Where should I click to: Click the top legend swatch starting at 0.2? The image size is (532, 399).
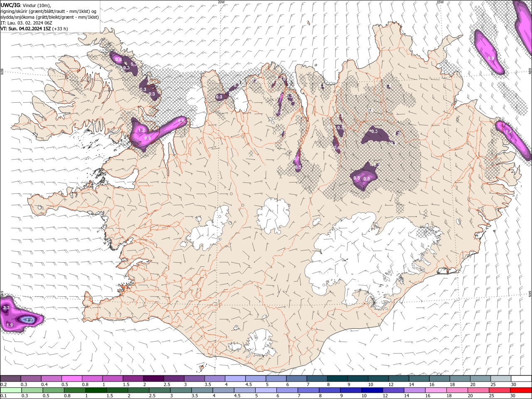[x=10, y=379]
